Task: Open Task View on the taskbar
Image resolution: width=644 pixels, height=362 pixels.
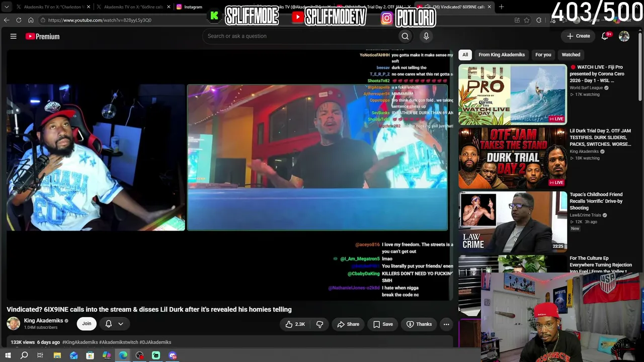Action: tap(40, 355)
